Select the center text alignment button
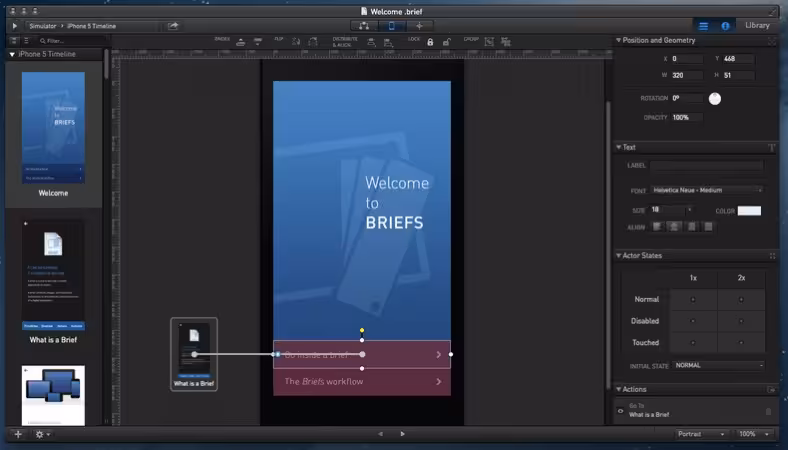The width and height of the screenshot is (788, 450). point(674,227)
